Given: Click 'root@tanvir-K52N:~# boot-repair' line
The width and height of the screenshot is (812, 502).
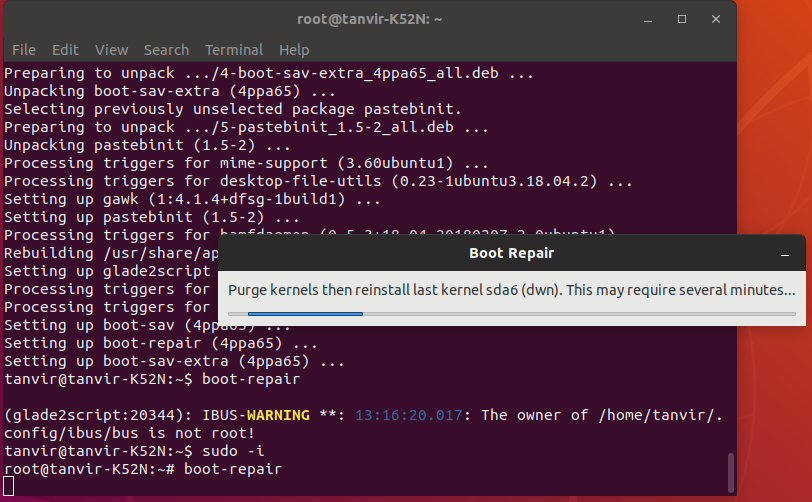Looking at the screenshot, I should tap(143, 469).
